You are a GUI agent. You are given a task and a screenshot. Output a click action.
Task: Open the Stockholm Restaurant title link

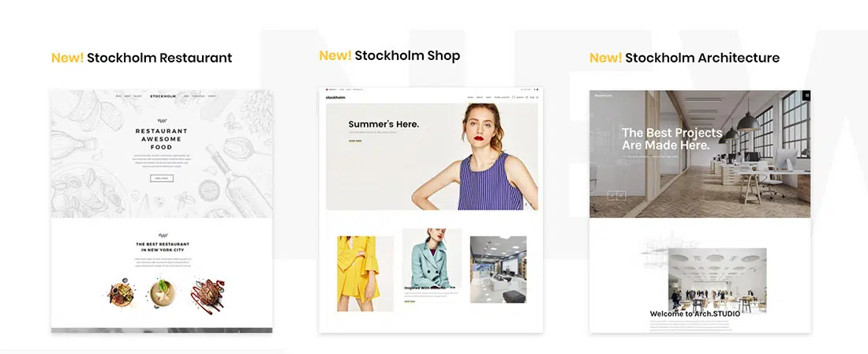[x=142, y=58]
